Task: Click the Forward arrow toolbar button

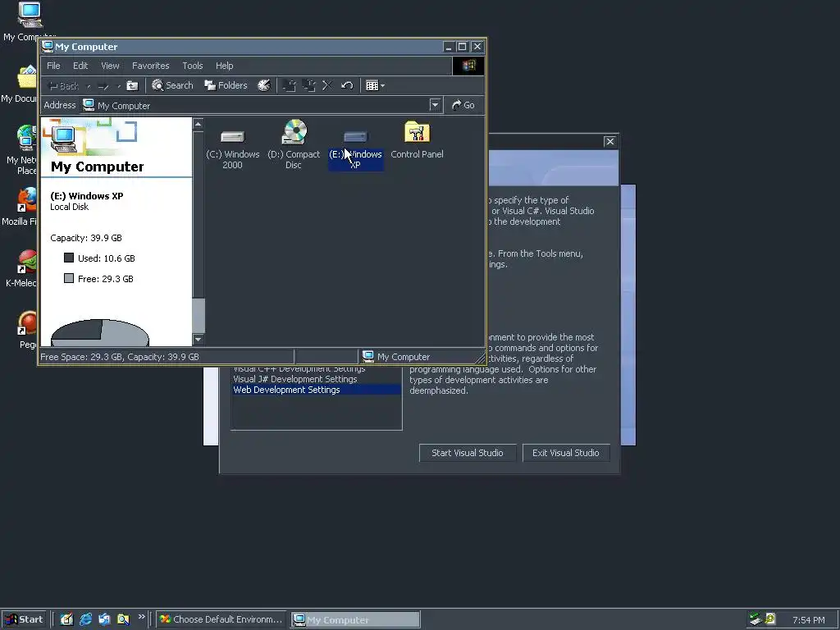Action: (104, 85)
